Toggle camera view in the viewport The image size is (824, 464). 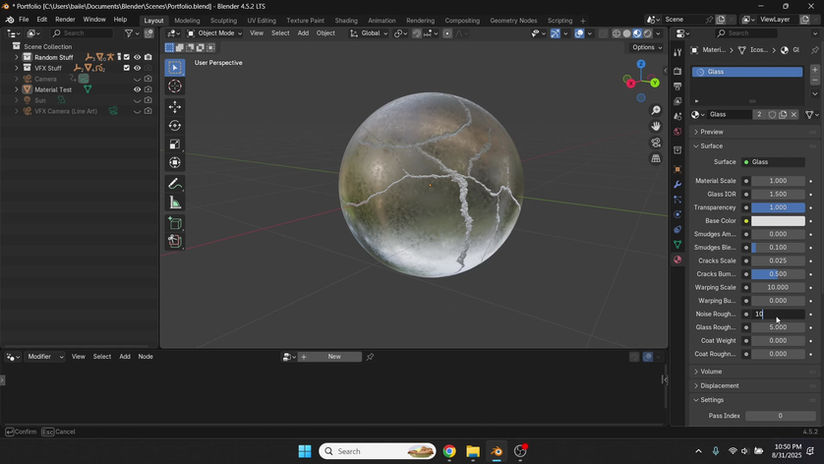click(x=656, y=142)
